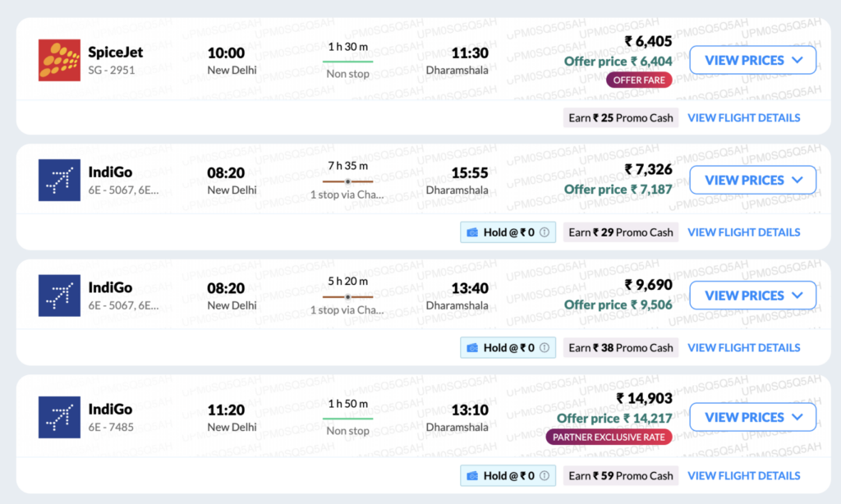The width and height of the screenshot is (841, 504).
Task: Click 13:40 arrival time
Action: (470, 288)
